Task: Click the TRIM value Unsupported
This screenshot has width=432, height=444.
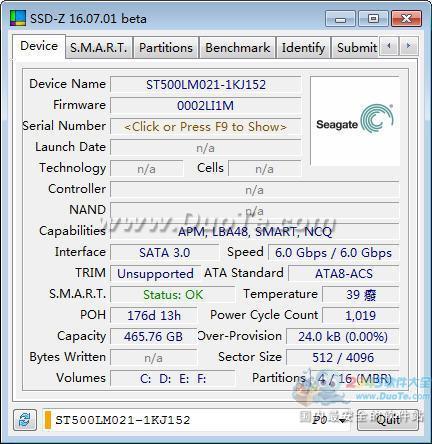Action: coord(155,274)
